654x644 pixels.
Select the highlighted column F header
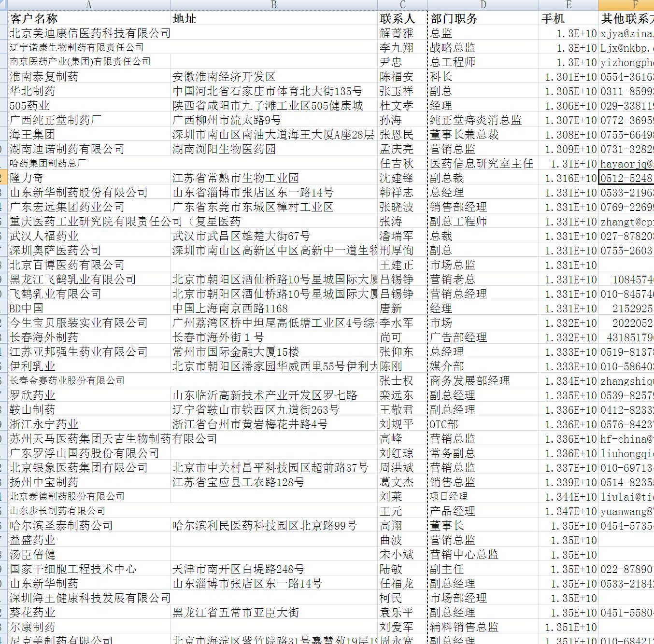[626, 5]
